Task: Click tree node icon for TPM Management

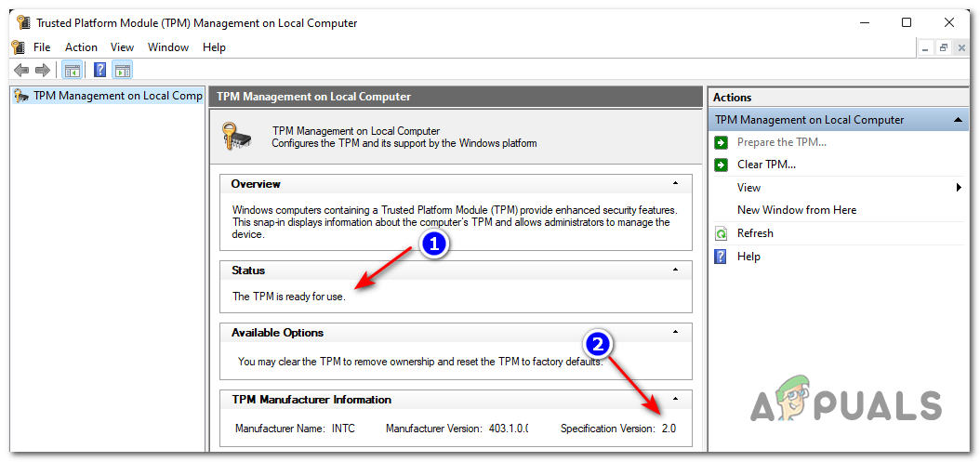Action: click(x=21, y=97)
